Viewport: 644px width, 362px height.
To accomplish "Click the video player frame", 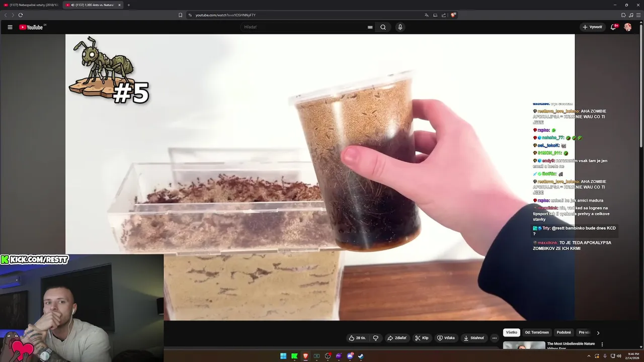I will (x=320, y=177).
